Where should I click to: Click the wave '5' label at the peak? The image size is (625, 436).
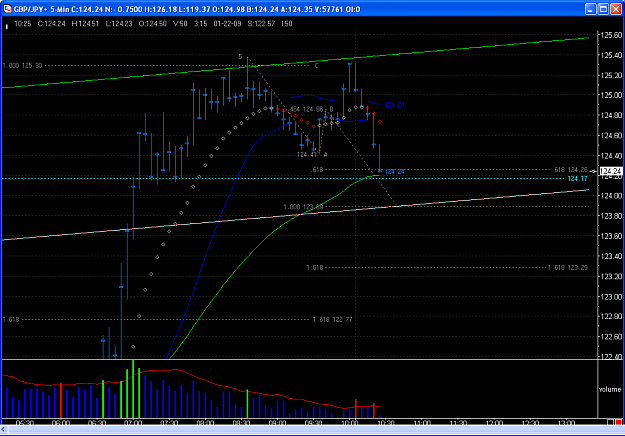[x=240, y=57]
